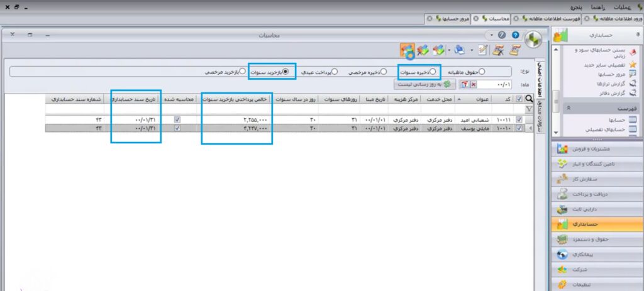Open the dropdown arrow left of the print icon
Viewport: 644px width, 291px height.
449,50
